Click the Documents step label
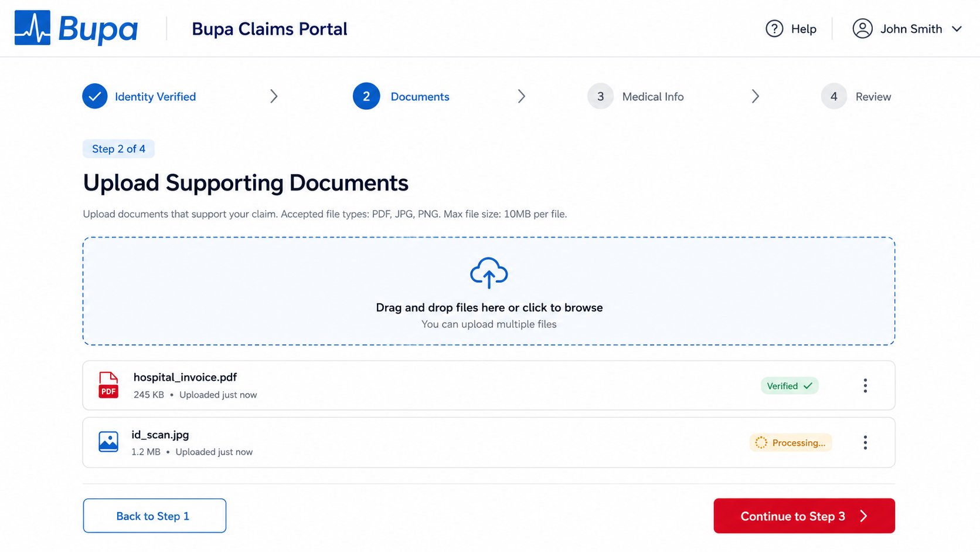The width and height of the screenshot is (980, 552). pyautogui.click(x=420, y=97)
